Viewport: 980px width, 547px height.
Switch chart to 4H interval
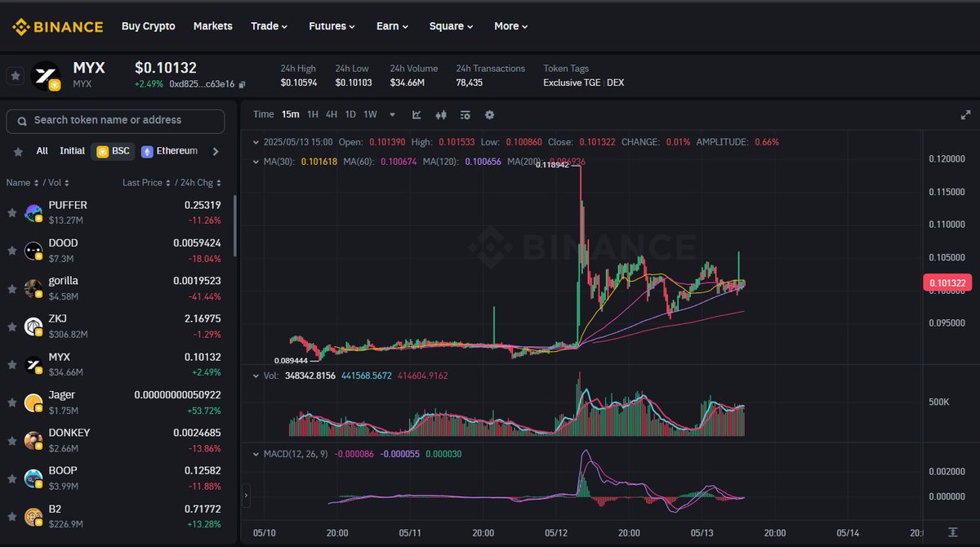point(332,115)
